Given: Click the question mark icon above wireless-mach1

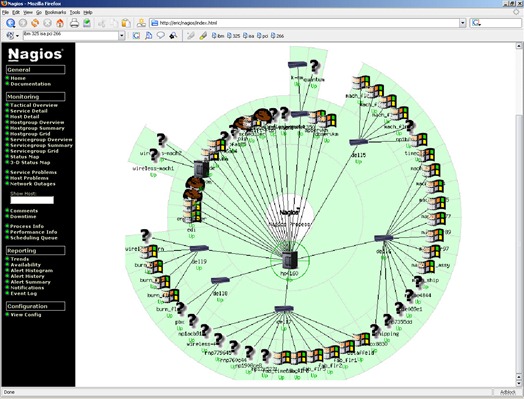Looking at the screenshot, I should click(154, 155).
